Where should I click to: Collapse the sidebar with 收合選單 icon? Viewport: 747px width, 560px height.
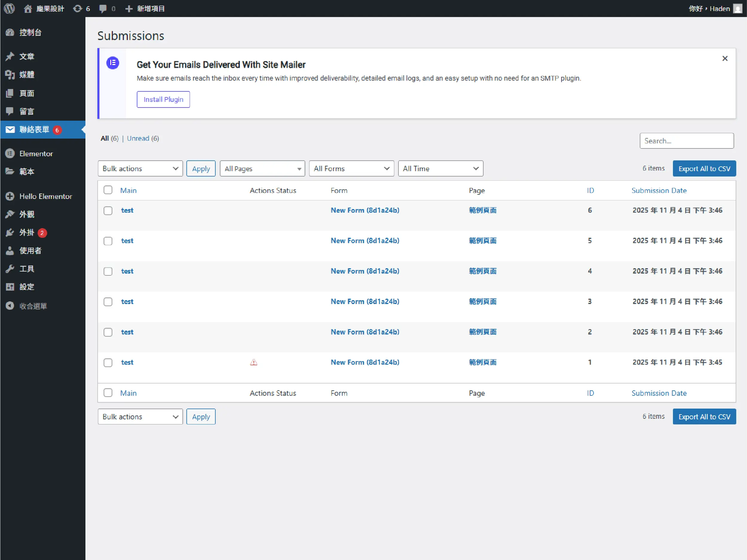pyautogui.click(x=10, y=306)
